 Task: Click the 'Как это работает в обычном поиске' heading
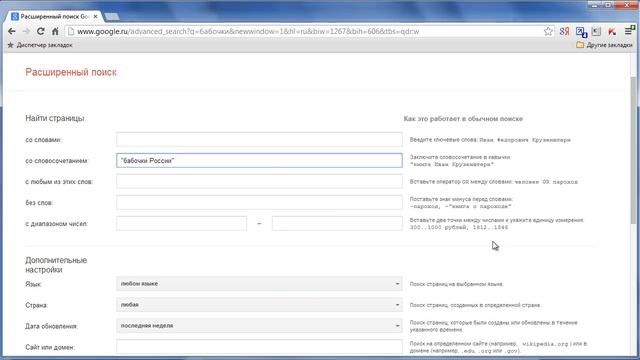pyautogui.click(x=463, y=119)
